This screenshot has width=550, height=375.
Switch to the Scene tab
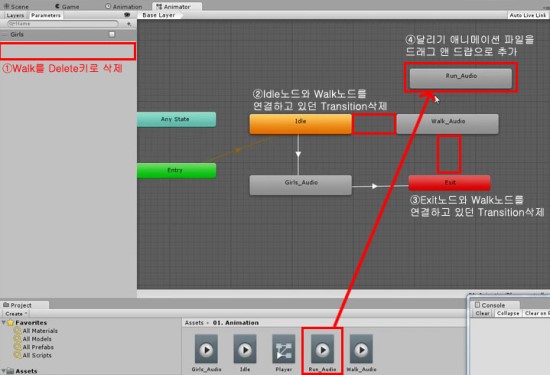16,6
